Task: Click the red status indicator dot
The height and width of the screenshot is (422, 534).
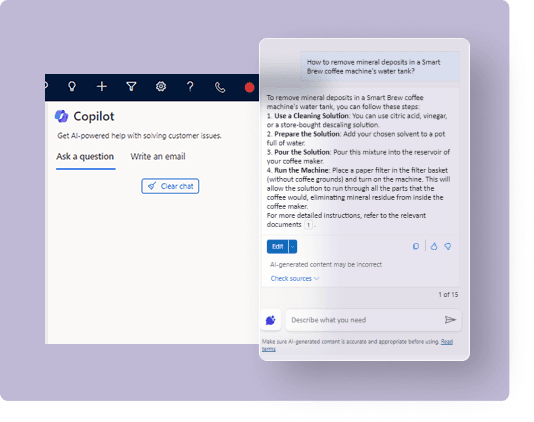Action: pyautogui.click(x=249, y=88)
